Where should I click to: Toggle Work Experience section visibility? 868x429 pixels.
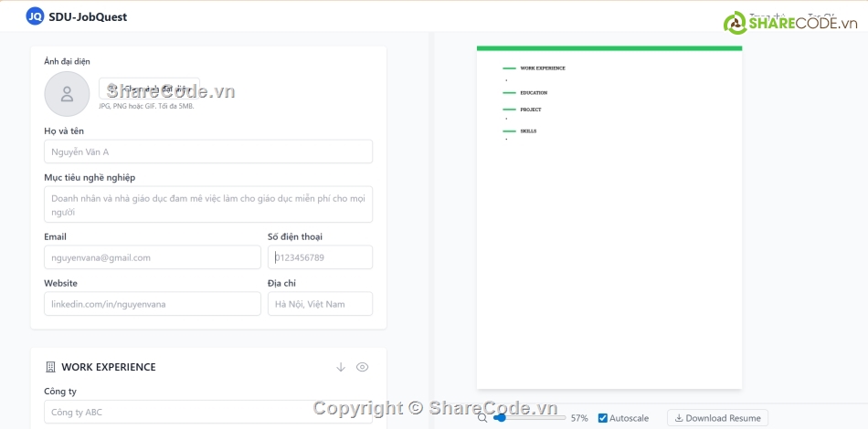[x=362, y=367]
